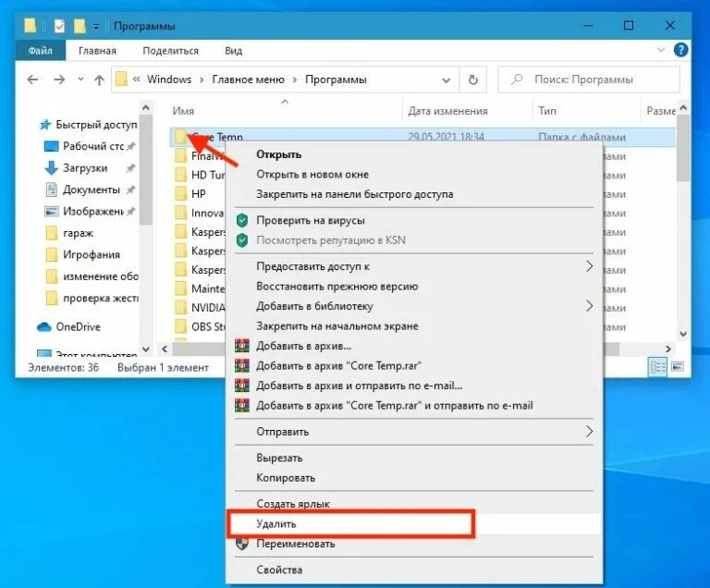This screenshot has width=710, height=588.
Task: Choose Копировать in the context menu
Action: (x=414, y=478)
